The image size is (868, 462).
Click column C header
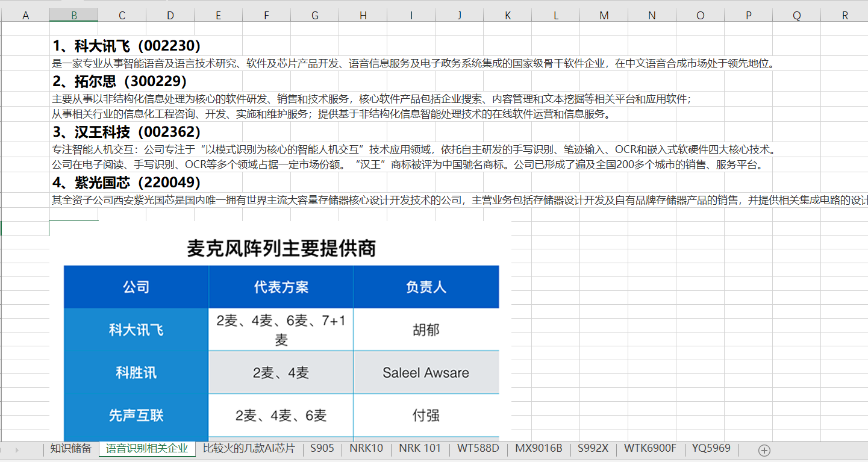click(122, 16)
